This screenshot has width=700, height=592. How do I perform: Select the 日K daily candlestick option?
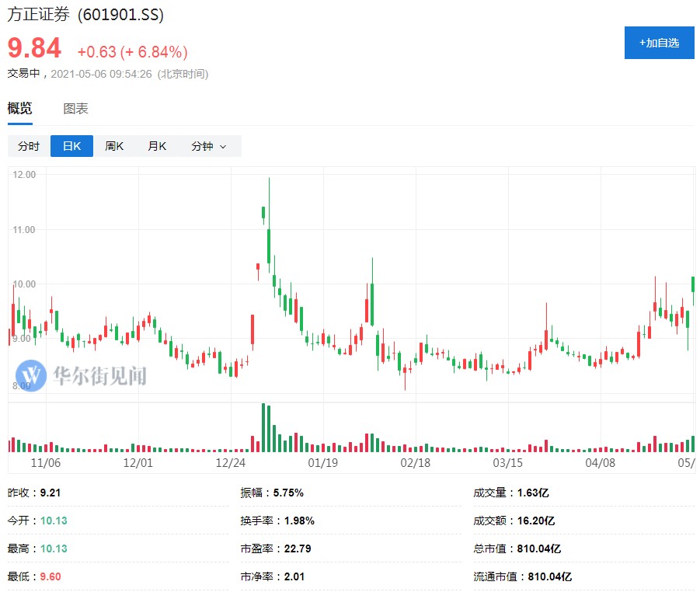(x=71, y=146)
